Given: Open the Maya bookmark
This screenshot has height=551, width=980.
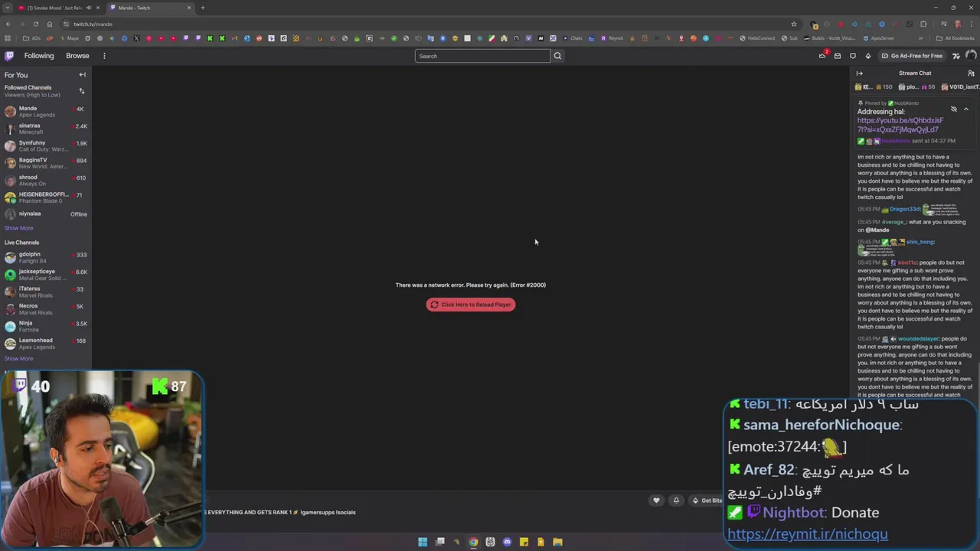Looking at the screenshot, I should (70, 38).
